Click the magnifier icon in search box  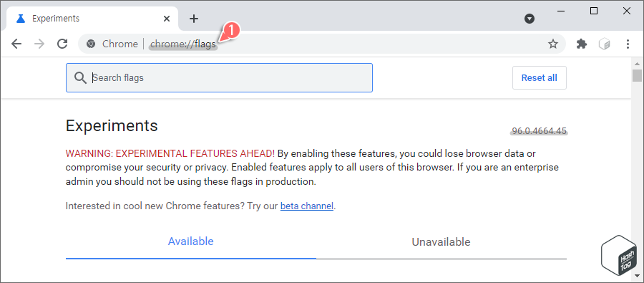pos(80,78)
